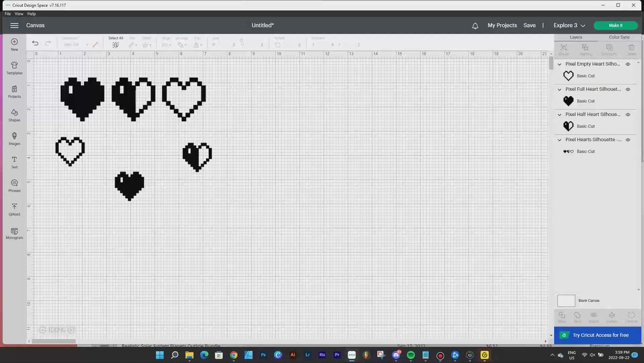This screenshot has height=363, width=644.
Task: Open the Shapes panel
Action: [x=14, y=115]
